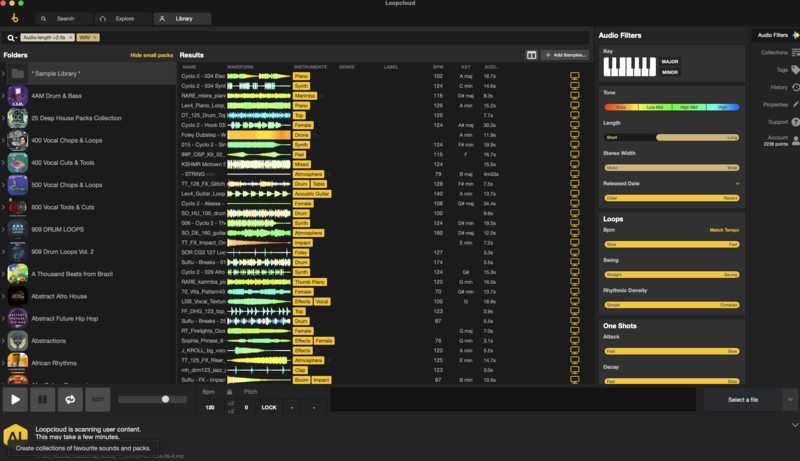Sort results by the BPM column header
The height and width of the screenshot is (461, 800).
438,67
